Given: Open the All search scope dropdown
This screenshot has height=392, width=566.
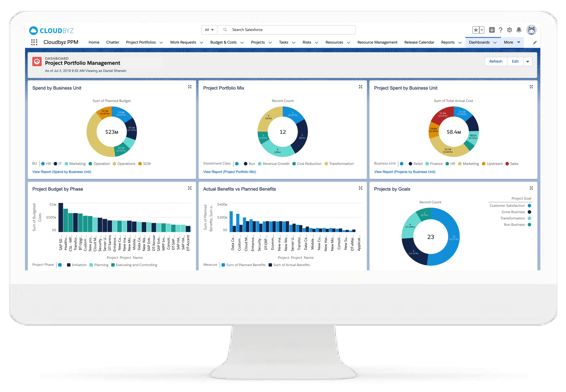Looking at the screenshot, I should pos(209,30).
